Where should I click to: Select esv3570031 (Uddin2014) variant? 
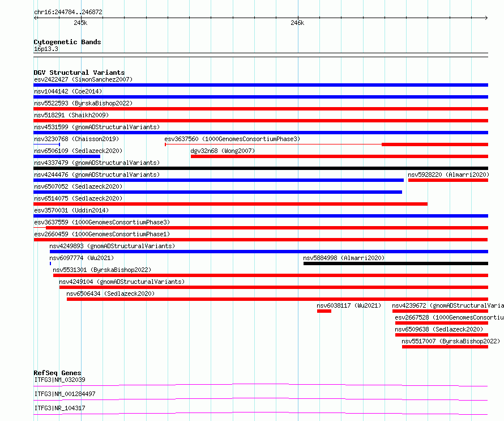click(71, 210)
